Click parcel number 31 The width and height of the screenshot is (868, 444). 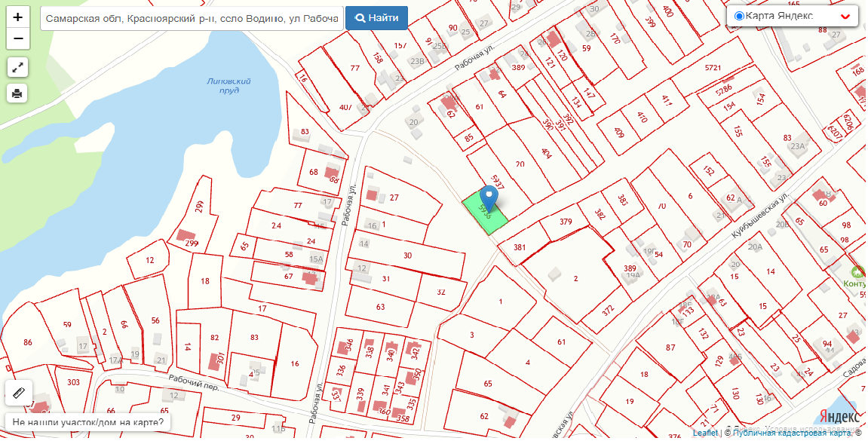pos(386,278)
